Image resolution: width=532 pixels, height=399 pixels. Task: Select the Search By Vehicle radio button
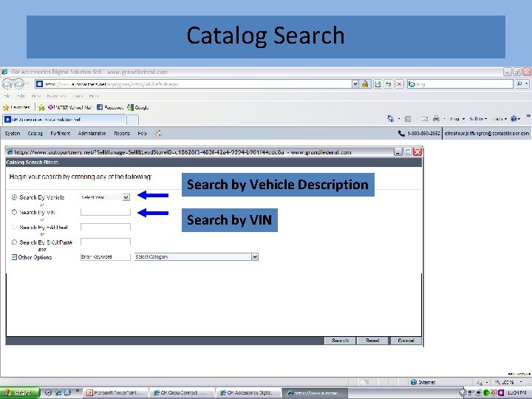tap(14, 197)
